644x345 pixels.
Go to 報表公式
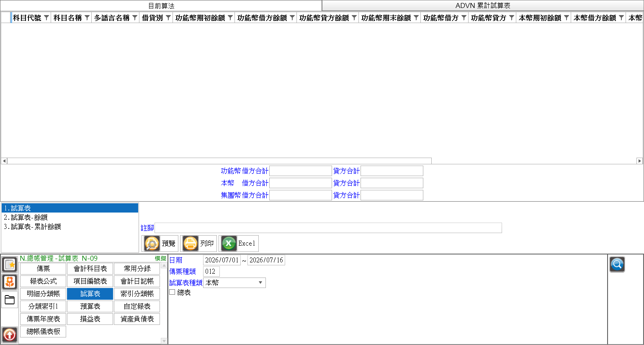(43, 281)
